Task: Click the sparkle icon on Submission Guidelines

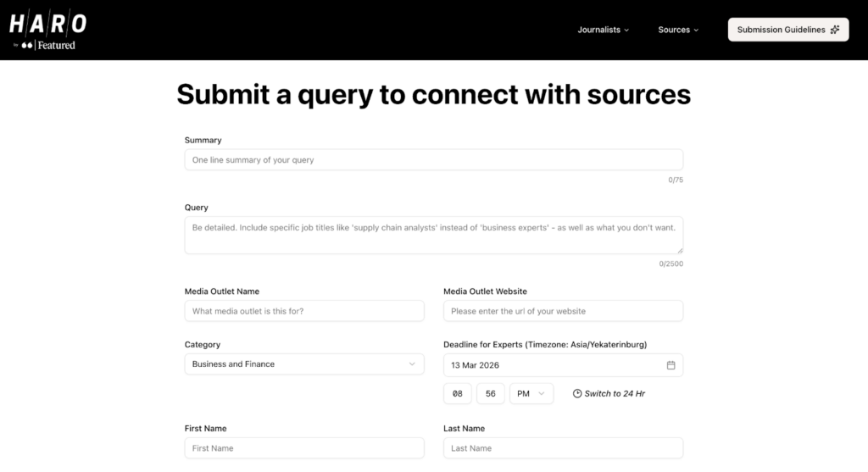Action: click(835, 30)
